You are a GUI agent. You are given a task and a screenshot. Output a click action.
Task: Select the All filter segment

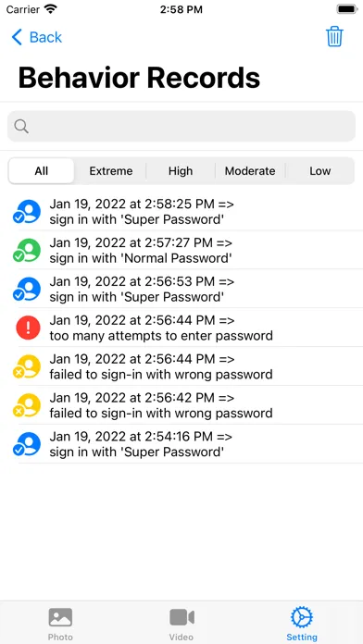point(42,171)
